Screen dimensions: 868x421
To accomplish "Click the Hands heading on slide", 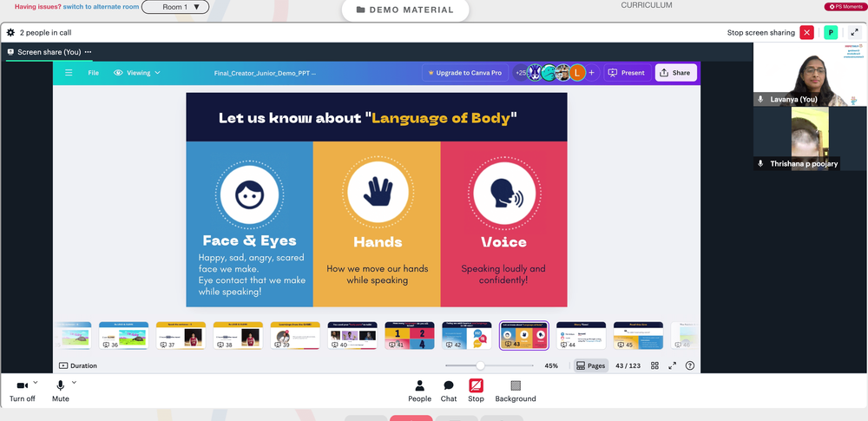I will tap(378, 242).
